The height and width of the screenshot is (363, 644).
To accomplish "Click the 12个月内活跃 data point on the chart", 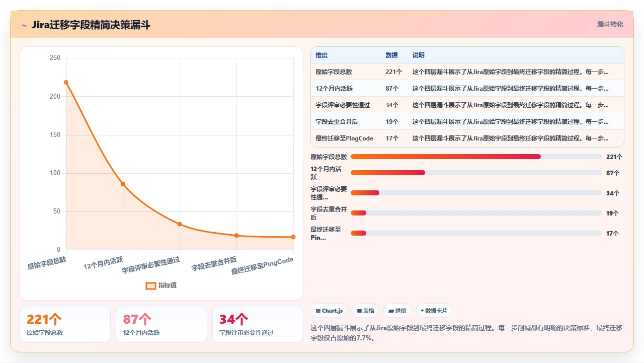I will pos(123,184).
